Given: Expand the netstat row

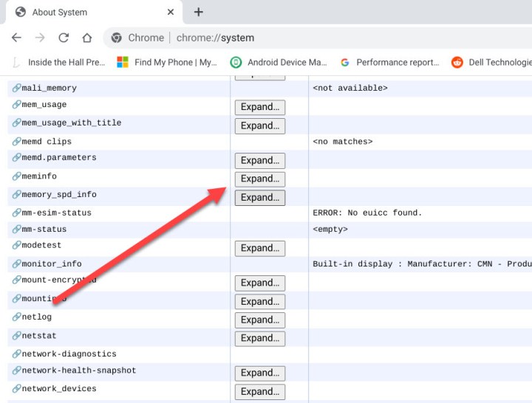Looking at the screenshot, I should (259, 338).
